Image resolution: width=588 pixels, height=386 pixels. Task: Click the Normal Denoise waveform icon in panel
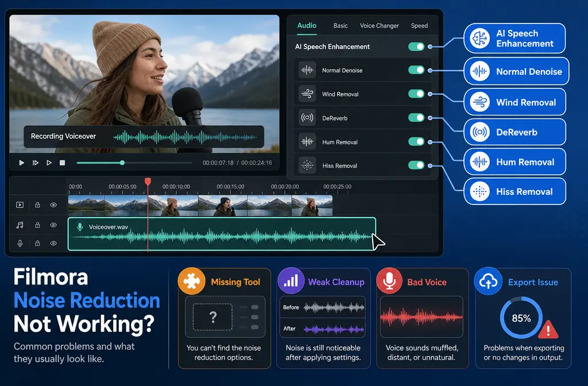coord(307,70)
